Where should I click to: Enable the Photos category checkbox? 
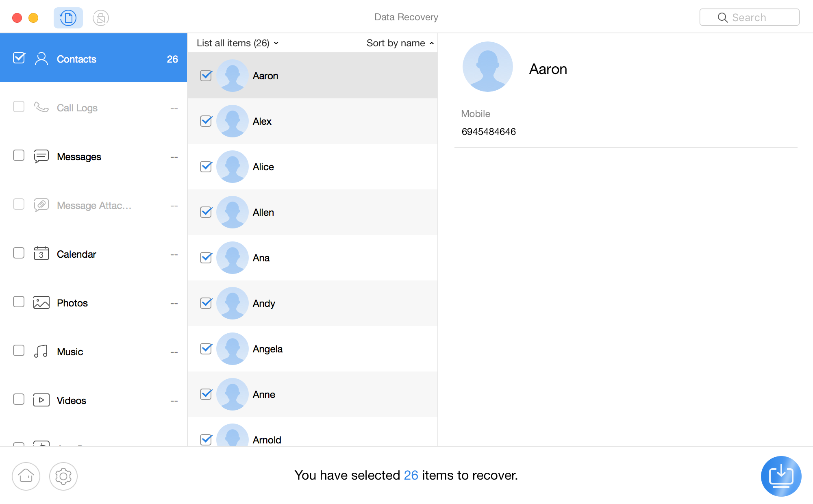(x=19, y=302)
